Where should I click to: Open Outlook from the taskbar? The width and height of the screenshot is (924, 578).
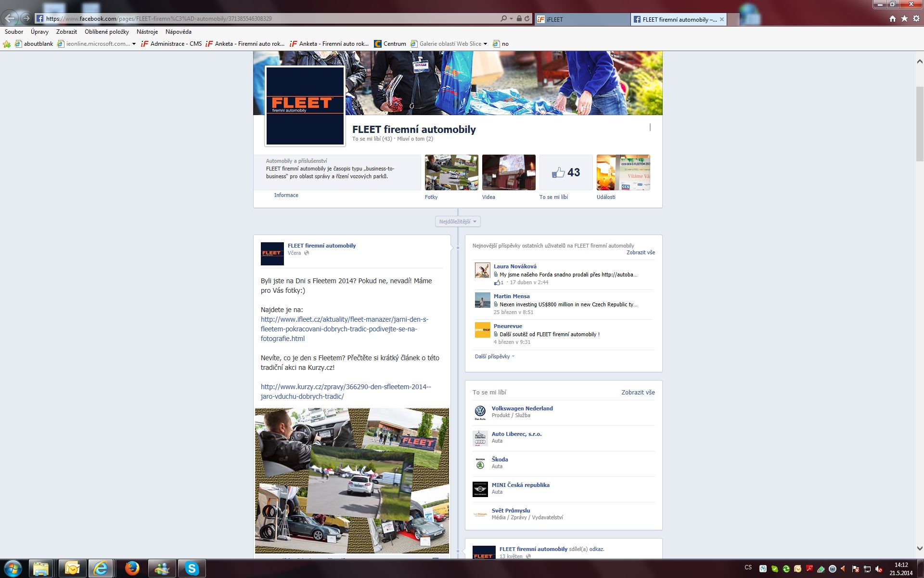(x=72, y=569)
